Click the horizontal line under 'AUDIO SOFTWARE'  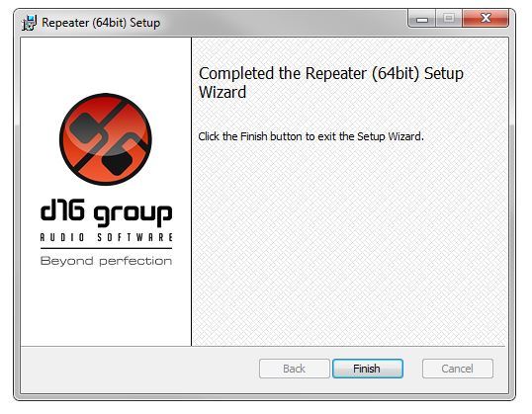point(106,249)
